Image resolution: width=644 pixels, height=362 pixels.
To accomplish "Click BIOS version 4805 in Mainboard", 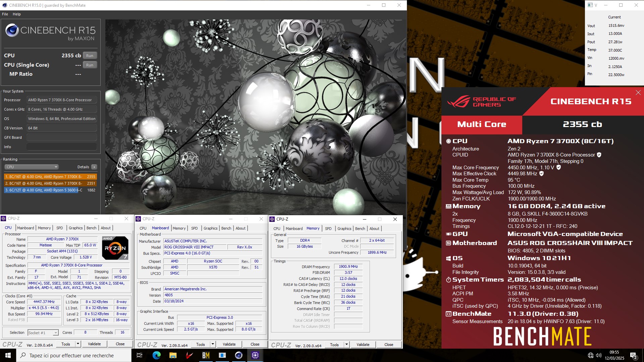I will click(x=213, y=295).
